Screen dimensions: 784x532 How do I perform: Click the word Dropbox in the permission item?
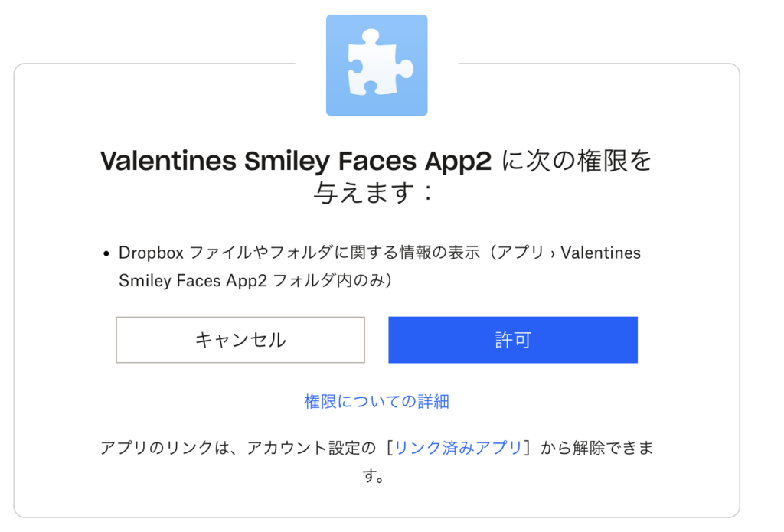(x=152, y=253)
